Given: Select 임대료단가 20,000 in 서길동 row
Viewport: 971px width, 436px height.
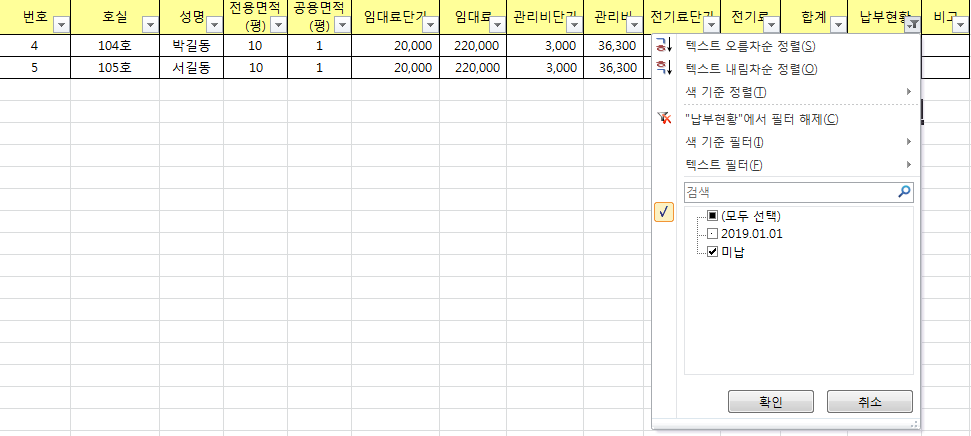Looking at the screenshot, I should coord(396,68).
